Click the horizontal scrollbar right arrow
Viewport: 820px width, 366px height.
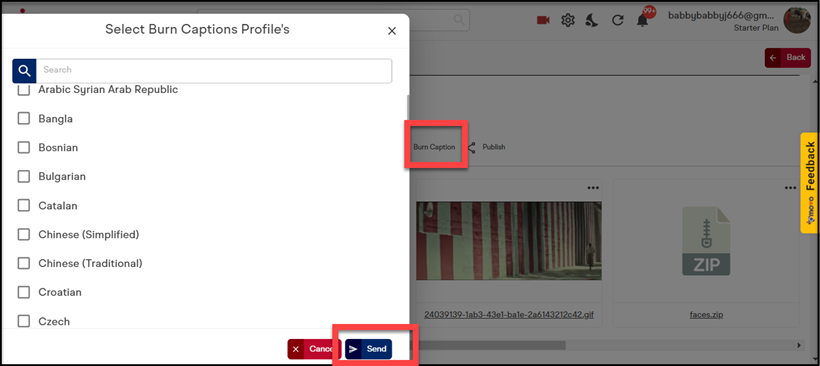click(799, 345)
